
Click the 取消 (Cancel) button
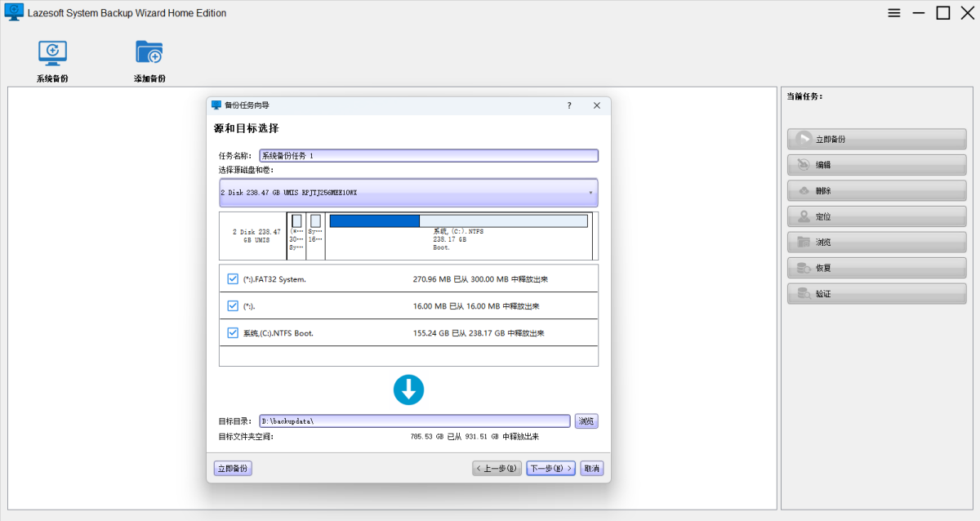pos(592,469)
